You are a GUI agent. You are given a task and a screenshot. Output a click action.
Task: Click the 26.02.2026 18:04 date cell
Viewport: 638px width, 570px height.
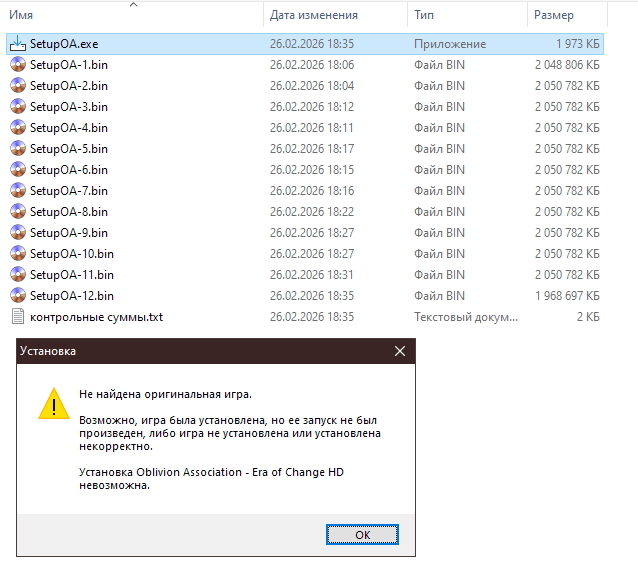[312, 86]
